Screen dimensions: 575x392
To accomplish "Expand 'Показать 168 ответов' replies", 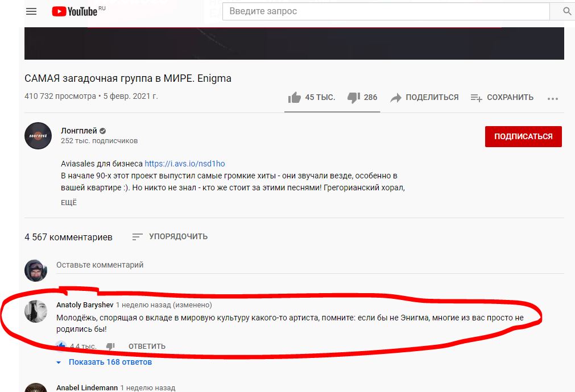I will pyautogui.click(x=104, y=362).
